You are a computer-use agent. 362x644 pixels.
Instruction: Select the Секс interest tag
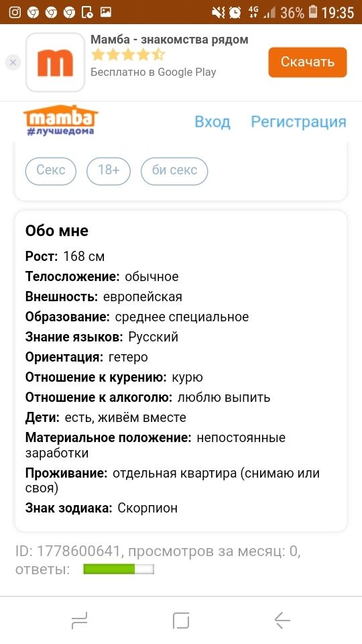pyautogui.click(x=51, y=171)
